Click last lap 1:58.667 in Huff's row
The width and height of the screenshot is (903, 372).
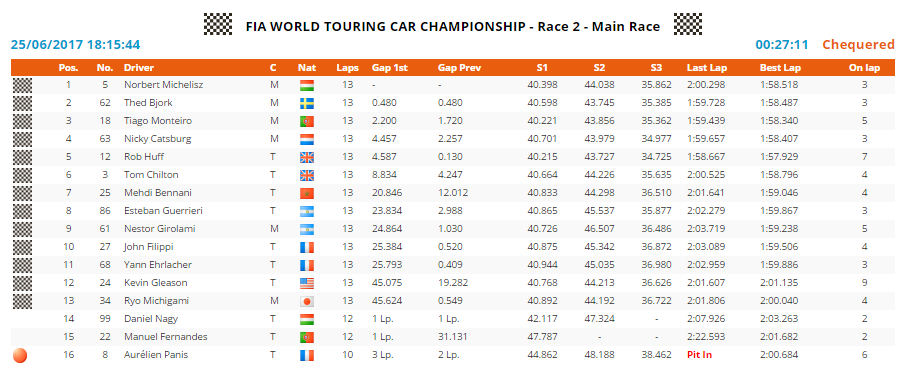click(x=706, y=157)
